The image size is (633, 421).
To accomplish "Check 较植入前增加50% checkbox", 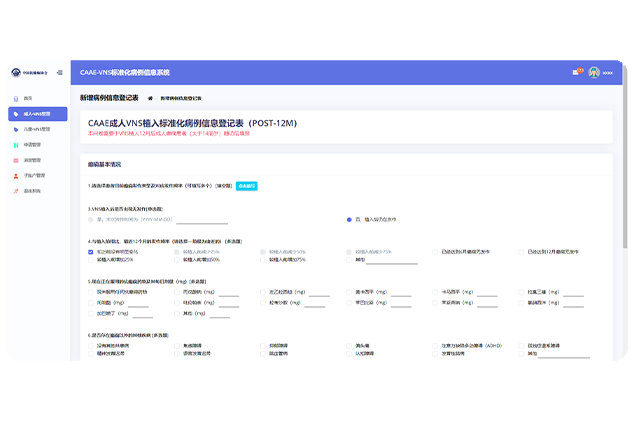I will click(x=177, y=260).
